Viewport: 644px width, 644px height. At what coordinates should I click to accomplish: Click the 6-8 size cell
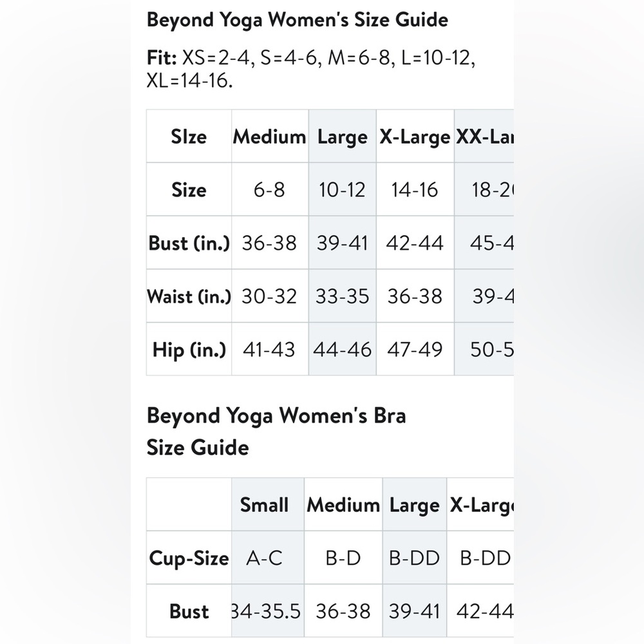(x=270, y=189)
